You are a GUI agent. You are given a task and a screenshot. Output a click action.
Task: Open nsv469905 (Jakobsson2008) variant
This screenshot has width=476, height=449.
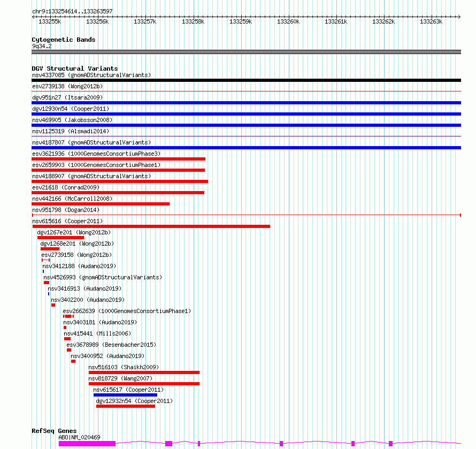(x=72, y=120)
